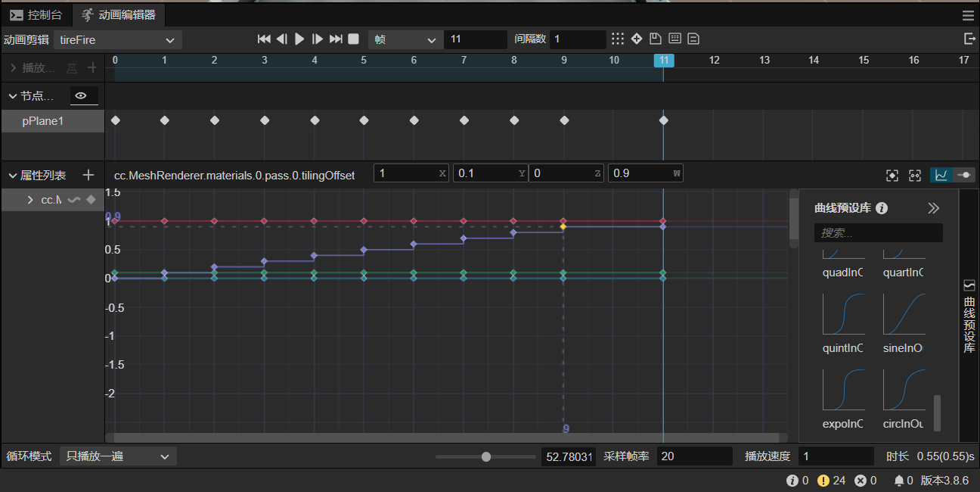980x492 pixels.
Task: Open the tireFire animation clip dropdown
Action: (x=117, y=39)
